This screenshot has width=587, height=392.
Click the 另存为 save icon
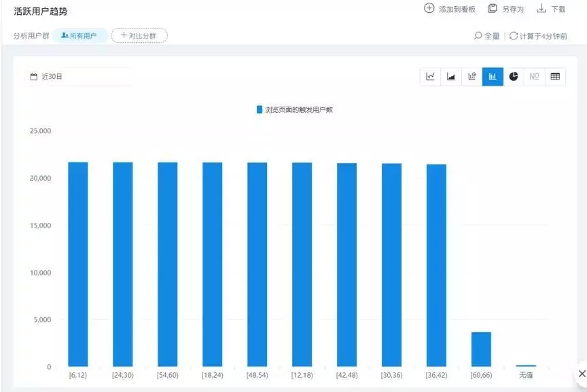pos(493,8)
